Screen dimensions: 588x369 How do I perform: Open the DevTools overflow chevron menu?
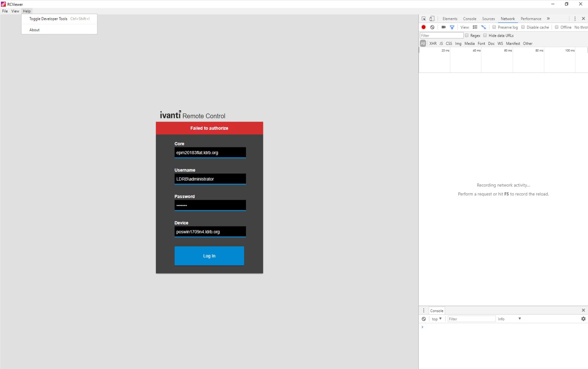pyautogui.click(x=548, y=19)
